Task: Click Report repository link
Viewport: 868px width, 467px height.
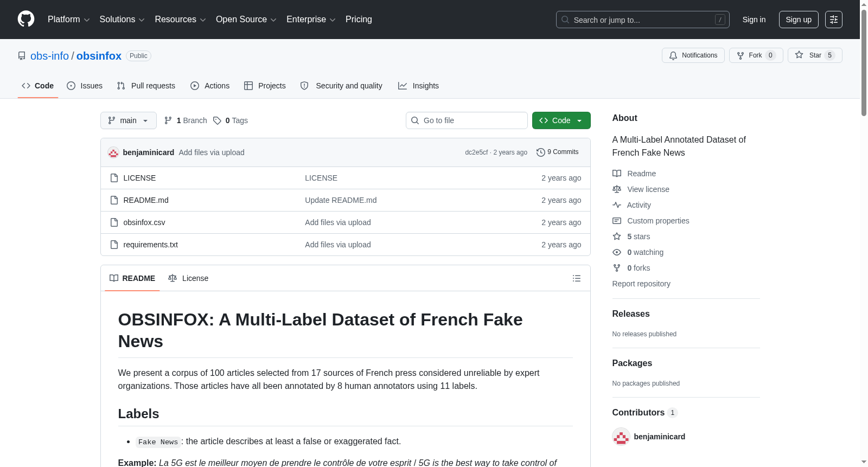Action: pyautogui.click(x=641, y=284)
